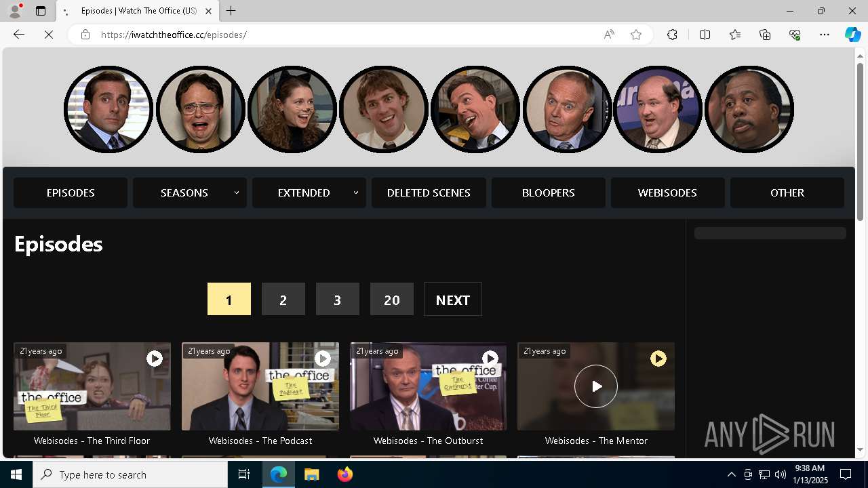Activate the Read aloud icon
868x488 pixels.
click(609, 35)
